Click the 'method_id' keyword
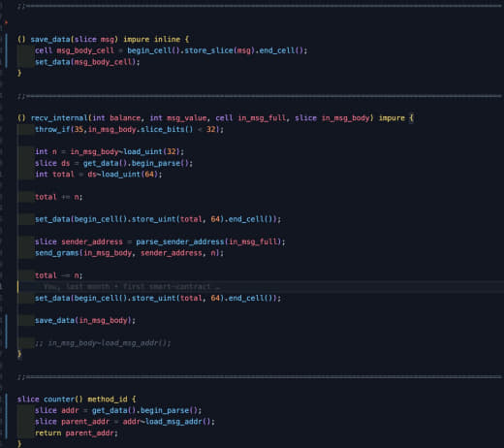This screenshot has width=504, height=448. click(108, 400)
